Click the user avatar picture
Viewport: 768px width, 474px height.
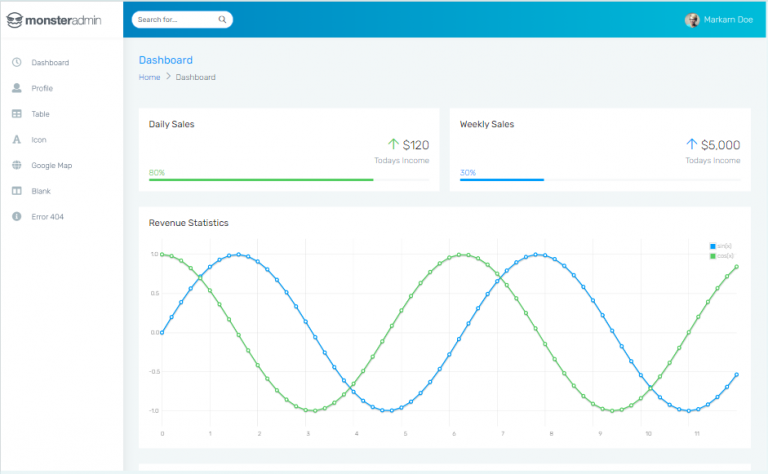(x=692, y=20)
